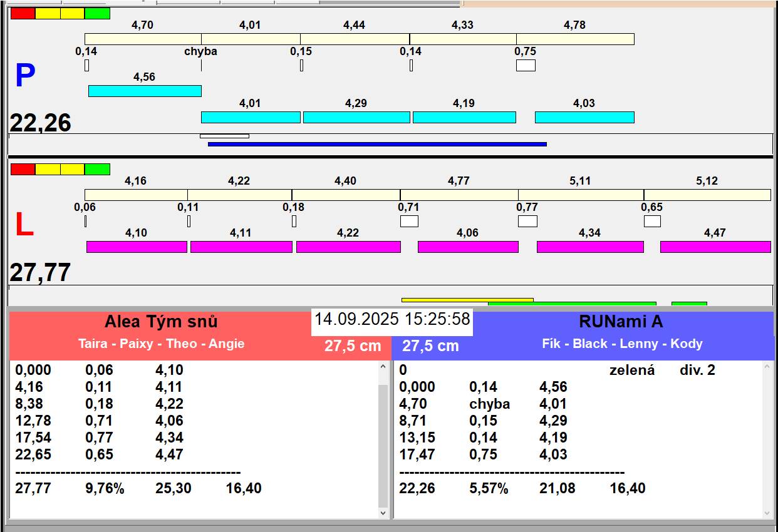The image size is (778, 532).
Task: Click the long blue bar in lane P
Action: 377,144
